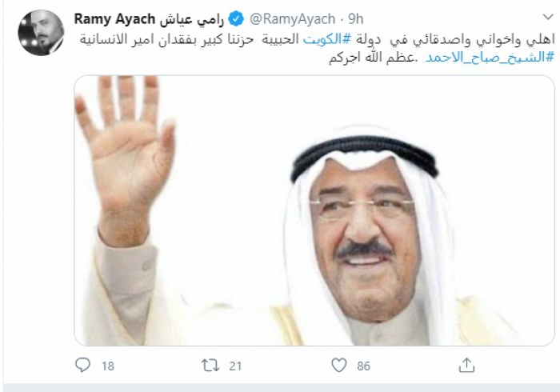This screenshot has width=560, height=392.
Task: Like the tweet with the heart icon
Action: tap(339, 366)
